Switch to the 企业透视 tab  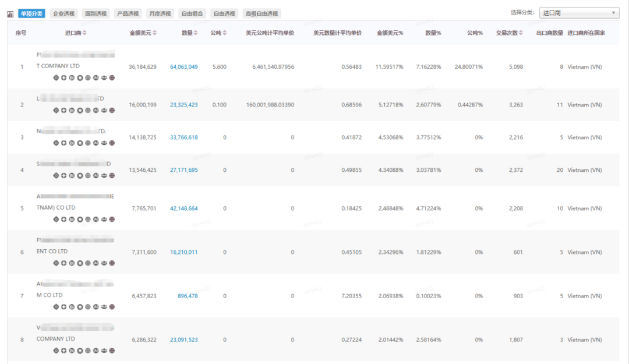(63, 13)
